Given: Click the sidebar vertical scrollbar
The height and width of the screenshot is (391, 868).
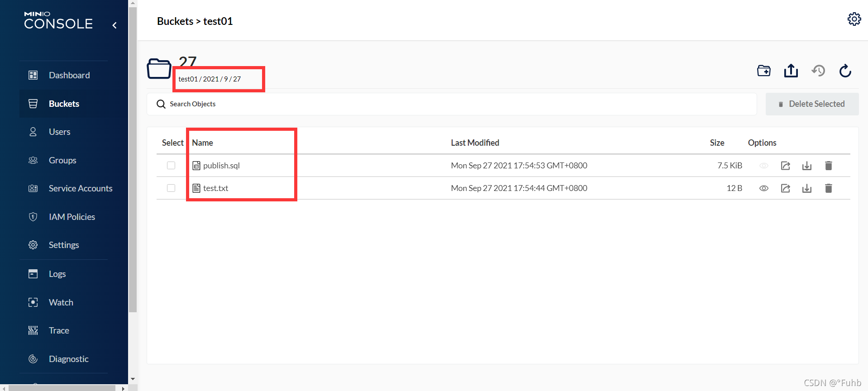Looking at the screenshot, I should [x=133, y=159].
